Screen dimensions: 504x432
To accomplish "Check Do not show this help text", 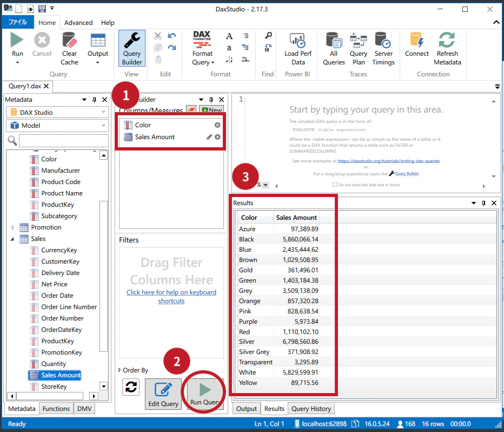I will pyautogui.click(x=335, y=185).
